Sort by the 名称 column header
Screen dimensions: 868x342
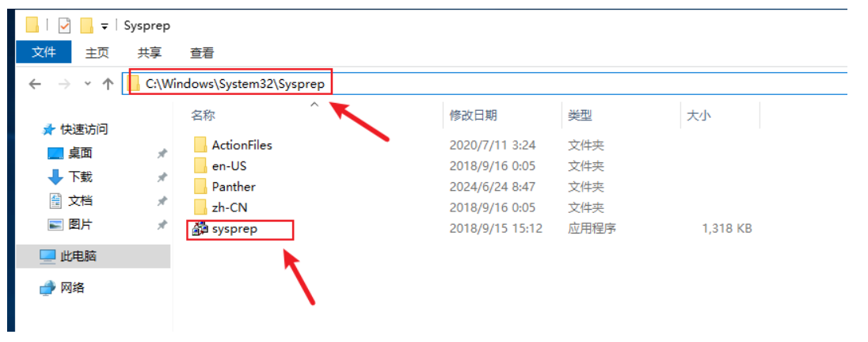(x=204, y=115)
